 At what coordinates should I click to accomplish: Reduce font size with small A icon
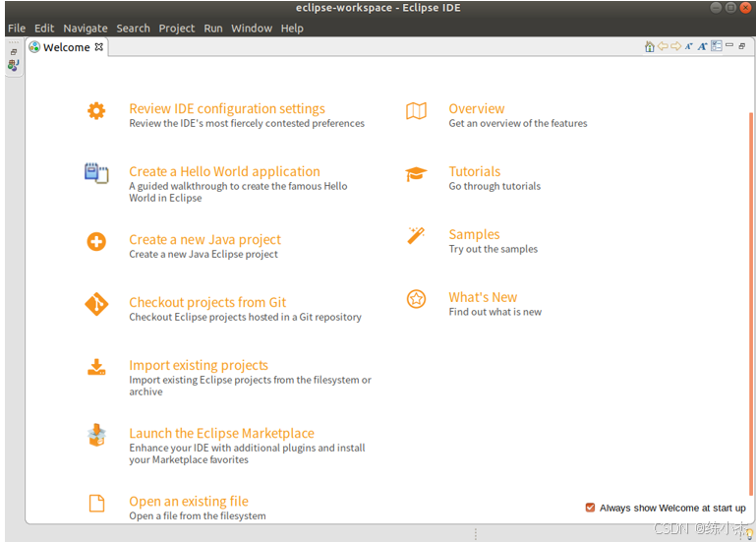pos(689,46)
